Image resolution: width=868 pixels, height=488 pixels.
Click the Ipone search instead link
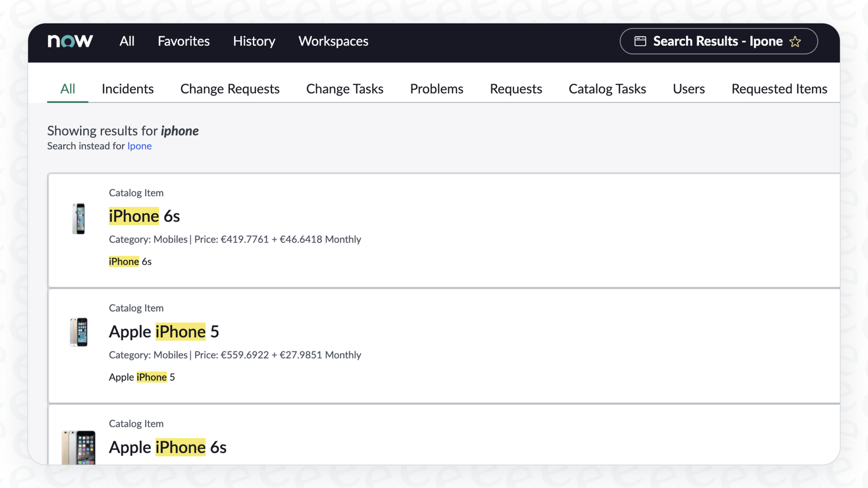pos(139,146)
